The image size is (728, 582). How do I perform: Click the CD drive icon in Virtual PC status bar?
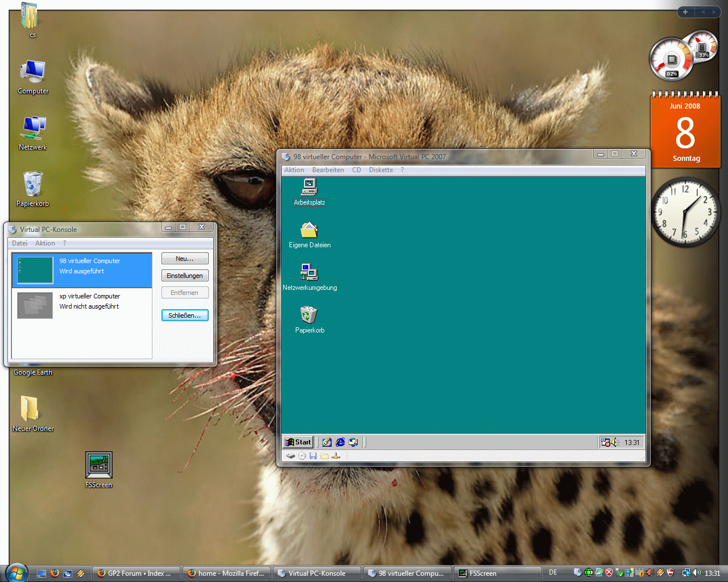302,456
